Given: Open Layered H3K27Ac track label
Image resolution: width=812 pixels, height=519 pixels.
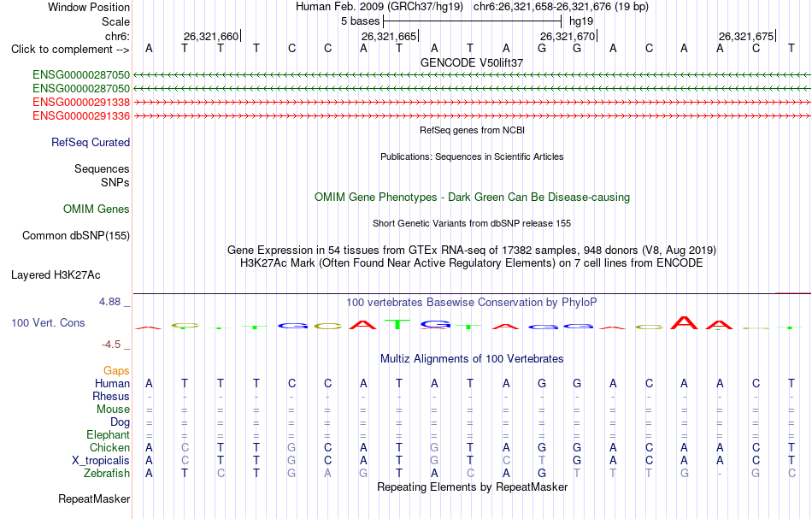Looking at the screenshot, I should 56,275.
